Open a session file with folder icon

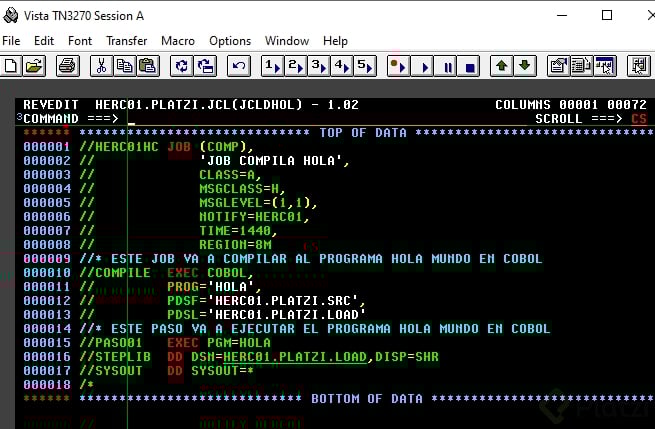[34, 66]
